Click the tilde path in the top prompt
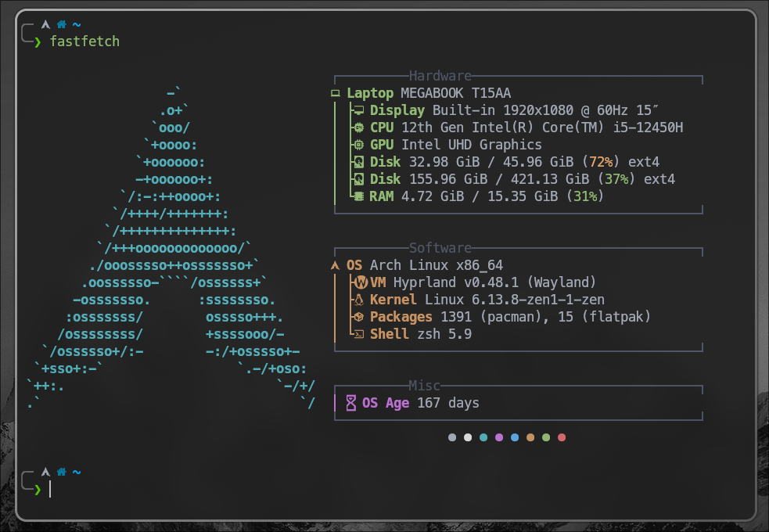Viewport: 769px width, 532px height. click(x=77, y=24)
